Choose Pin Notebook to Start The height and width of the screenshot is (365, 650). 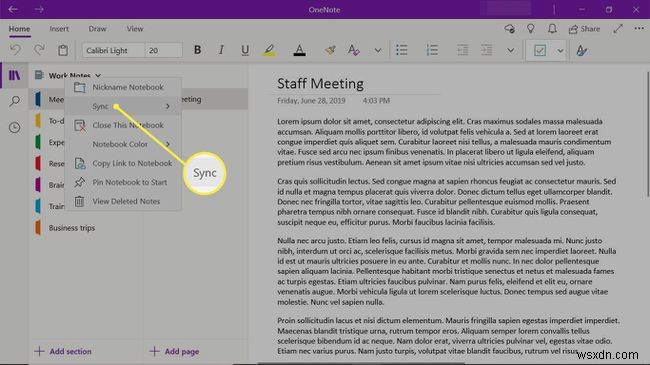pyautogui.click(x=123, y=182)
